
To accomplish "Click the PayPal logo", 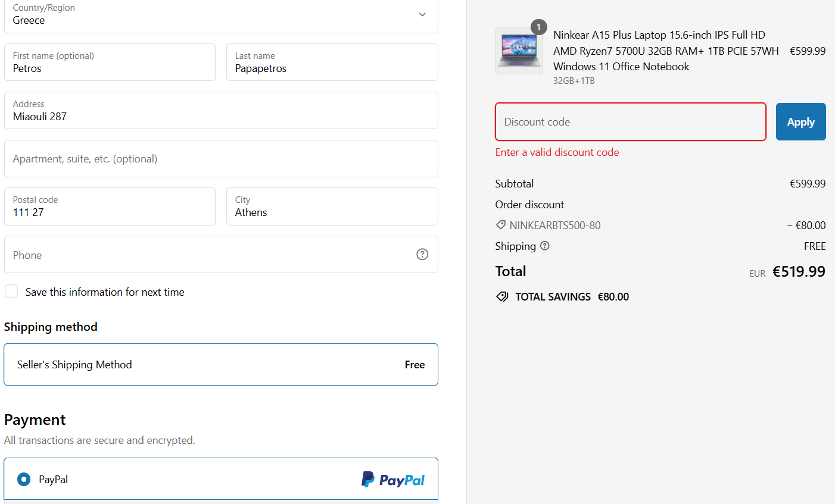I will [x=393, y=480].
